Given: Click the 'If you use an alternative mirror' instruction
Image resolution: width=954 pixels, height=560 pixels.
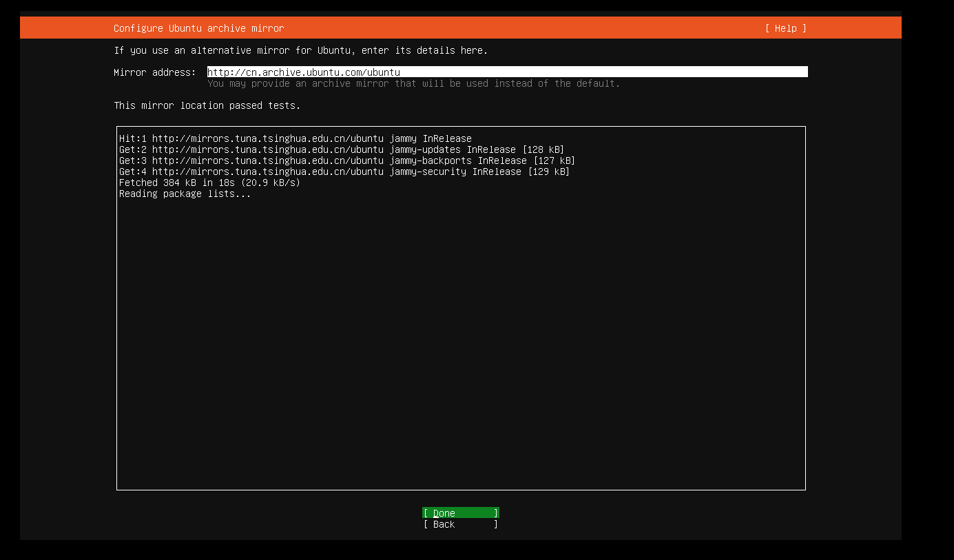Looking at the screenshot, I should (301, 50).
